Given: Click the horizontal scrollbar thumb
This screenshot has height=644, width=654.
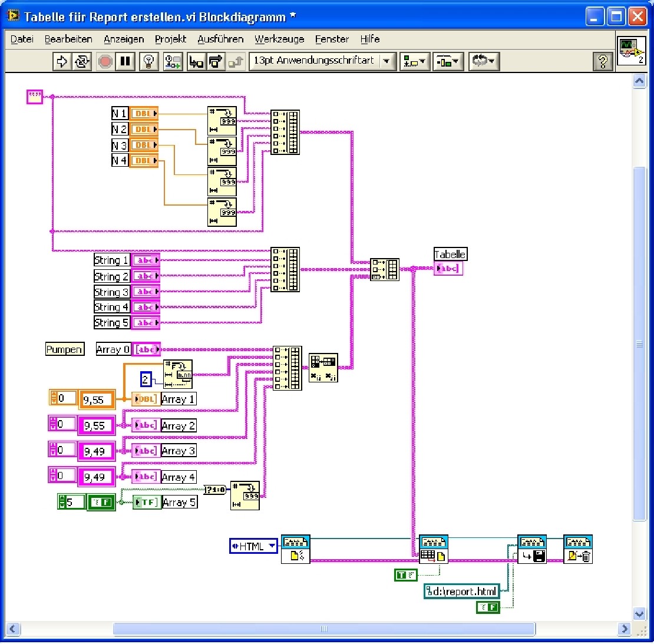Looking at the screenshot, I should pyautogui.click(x=323, y=629).
